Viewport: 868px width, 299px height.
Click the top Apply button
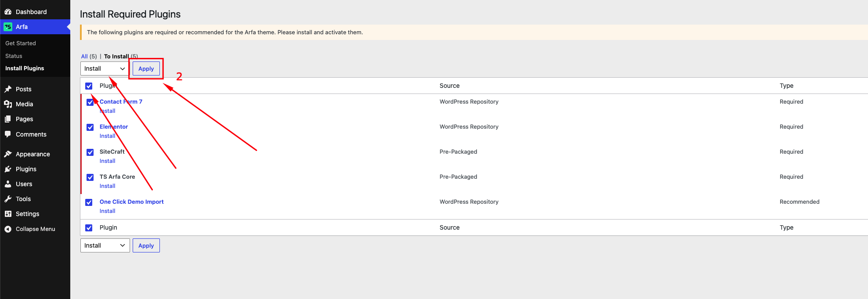point(146,68)
